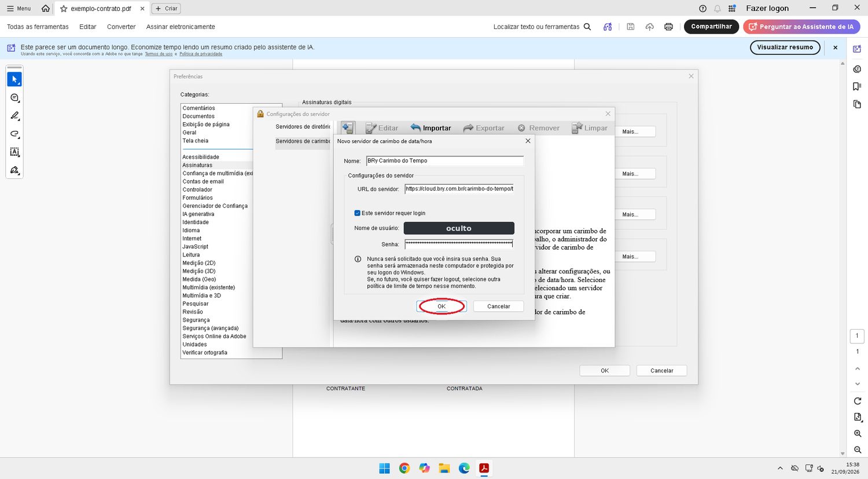Image resolution: width=868 pixels, height=479 pixels.
Task: Click Visualizar resumo button
Action: coord(785,47)
